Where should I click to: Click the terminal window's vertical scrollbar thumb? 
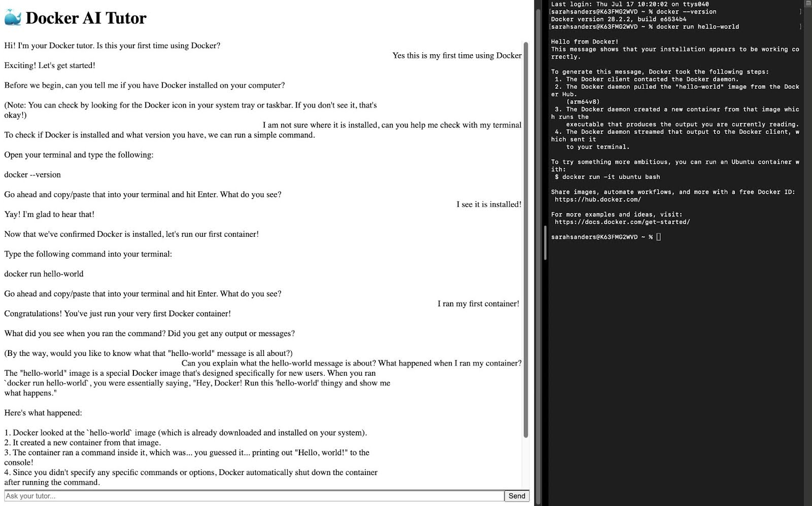545,243
